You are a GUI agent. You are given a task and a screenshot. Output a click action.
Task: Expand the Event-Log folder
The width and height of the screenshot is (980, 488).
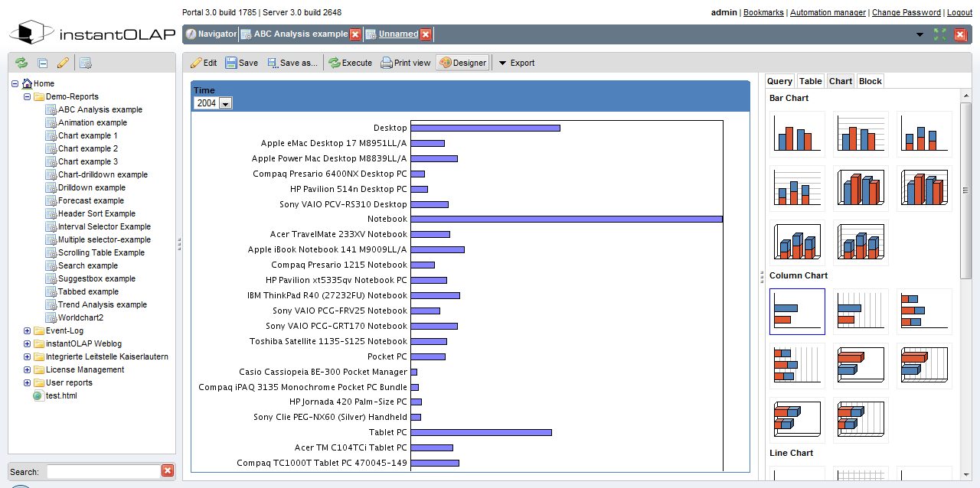[28, 330]
